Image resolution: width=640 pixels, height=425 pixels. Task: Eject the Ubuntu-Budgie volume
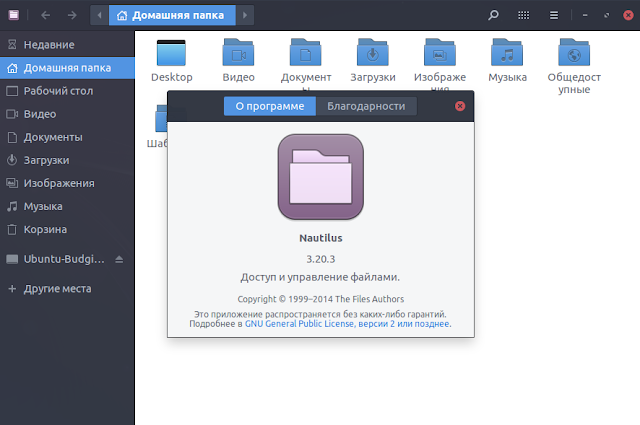pyautogui.click(x=119, y=259)
